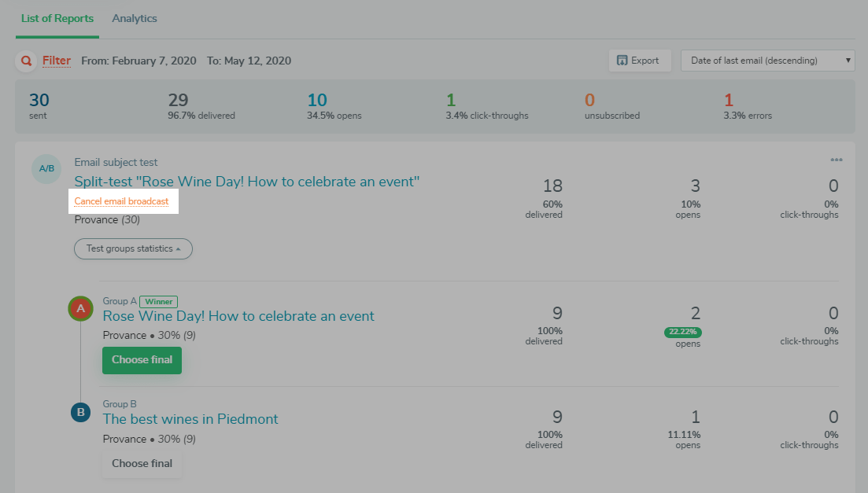Viewport: 868px width, 493px height.
Task: Export the reports list
Action: 639,61
